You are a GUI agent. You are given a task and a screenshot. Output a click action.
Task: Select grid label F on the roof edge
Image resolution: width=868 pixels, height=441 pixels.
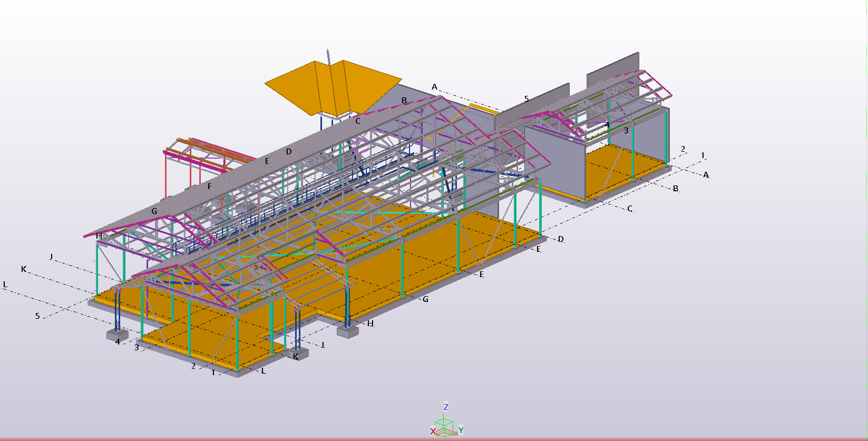click(209, 187)
